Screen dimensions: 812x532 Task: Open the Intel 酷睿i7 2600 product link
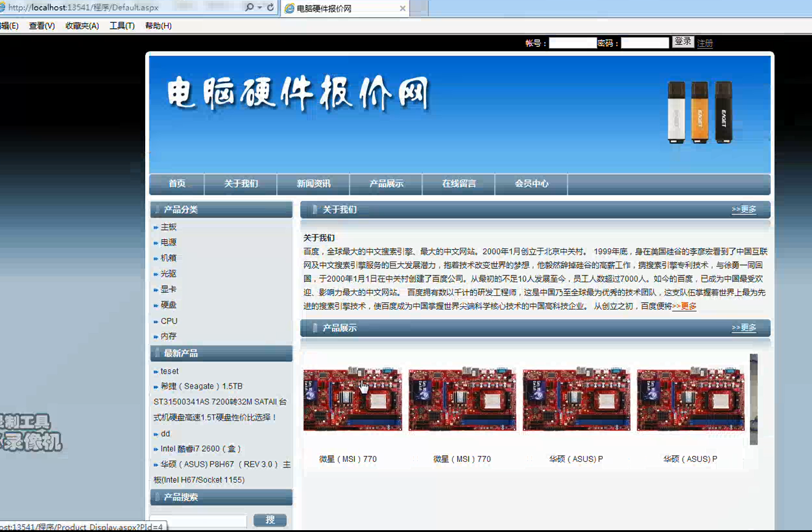coord(201,449)
